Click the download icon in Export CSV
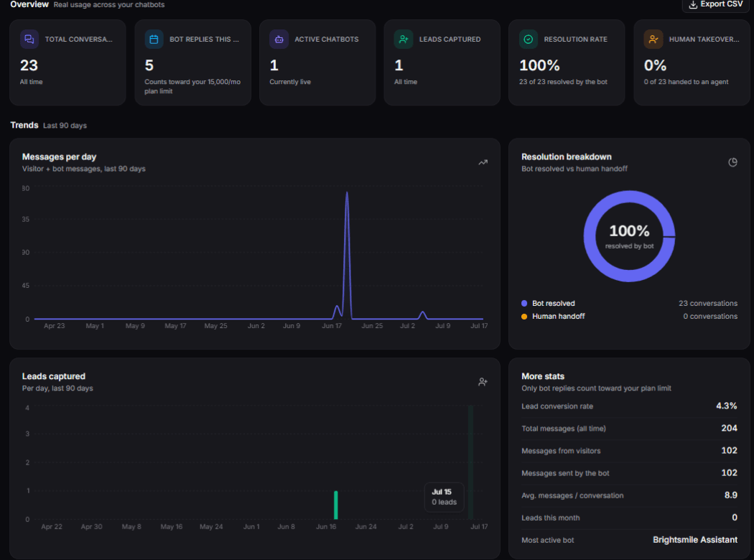Image resolution: width=754 pixels, height=560 pixels. pyautogui.click(x=693, y=5)
